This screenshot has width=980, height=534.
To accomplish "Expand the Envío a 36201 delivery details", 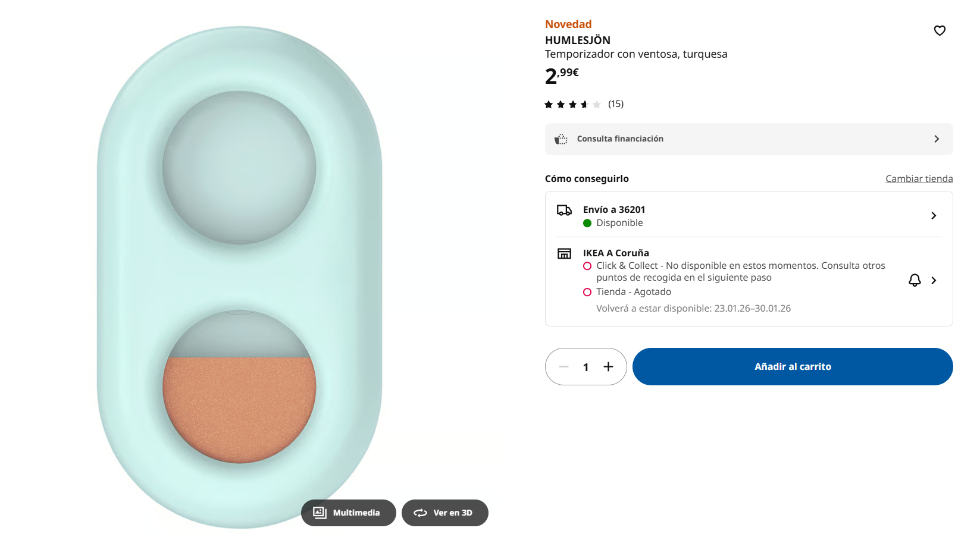I will point(934,216).
